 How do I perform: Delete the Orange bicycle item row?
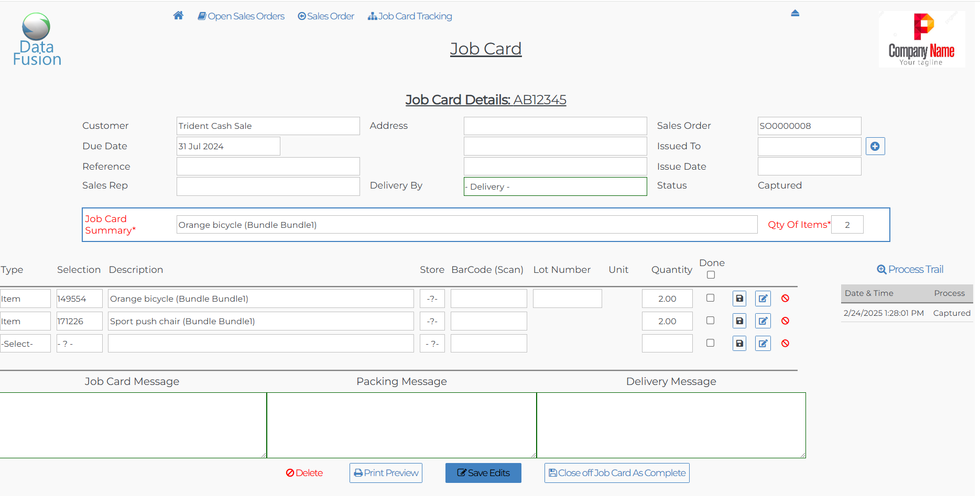point(785,299)
